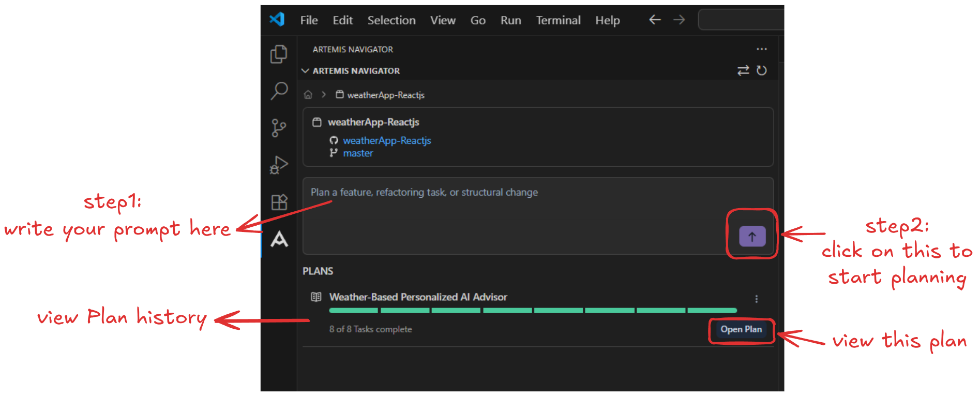Open the Extensions view icon
980x394 pixels.
pos(279,202)
